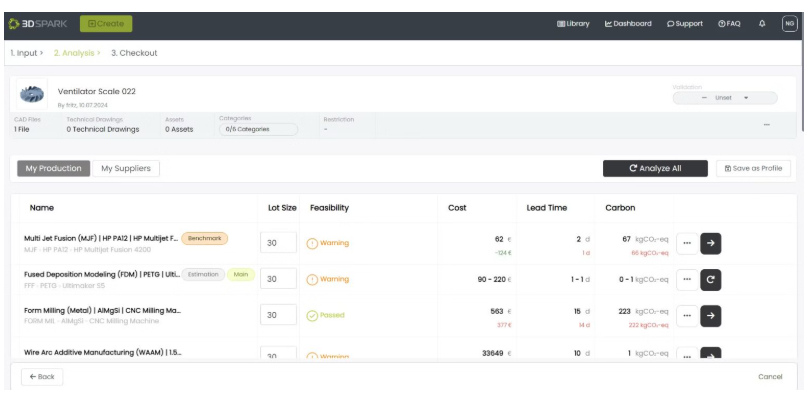Image resolution: width=811 pixels, height=404 pixels.
Task: Expand the 0/6 Categories selector
Action: coord(258,129)
